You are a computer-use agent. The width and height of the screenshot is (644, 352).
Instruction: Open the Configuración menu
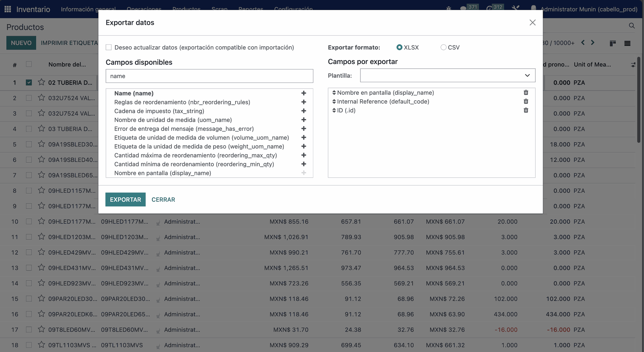293,9
